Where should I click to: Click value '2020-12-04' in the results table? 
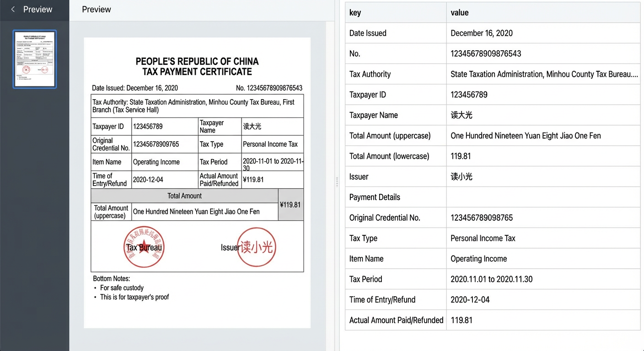(543, 299)
